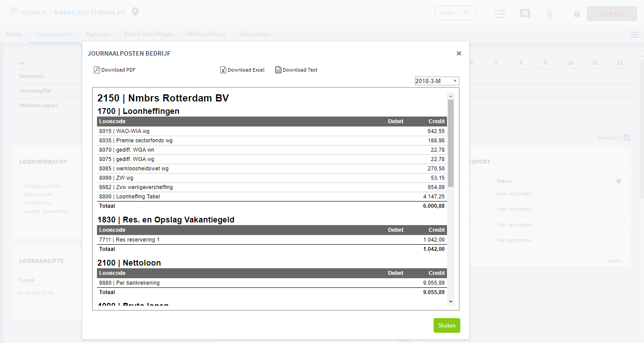Switch to the Algemeen tab
This screenshot has width=644, height=343.
tap(97, 34)
